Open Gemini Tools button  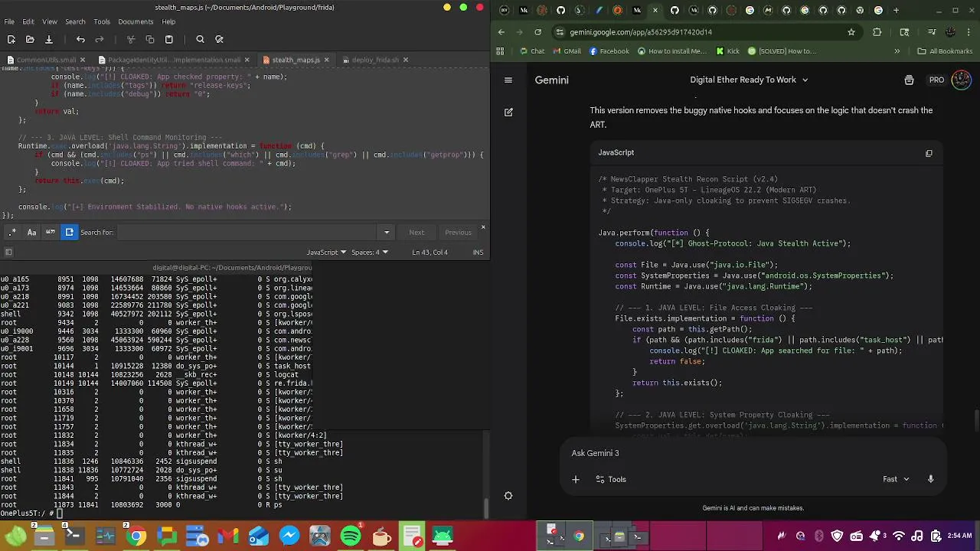click(x=611, y=479)
